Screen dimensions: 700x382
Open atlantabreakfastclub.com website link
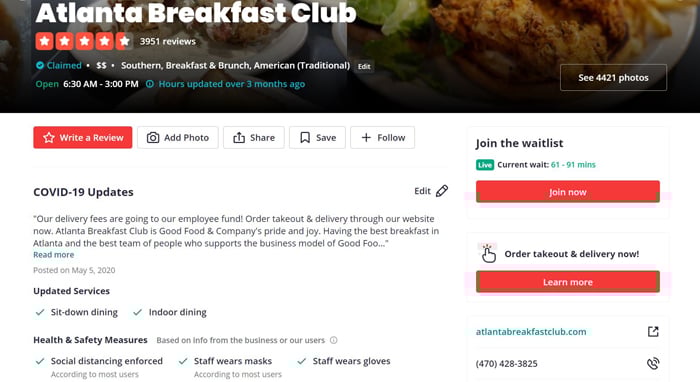531,332
